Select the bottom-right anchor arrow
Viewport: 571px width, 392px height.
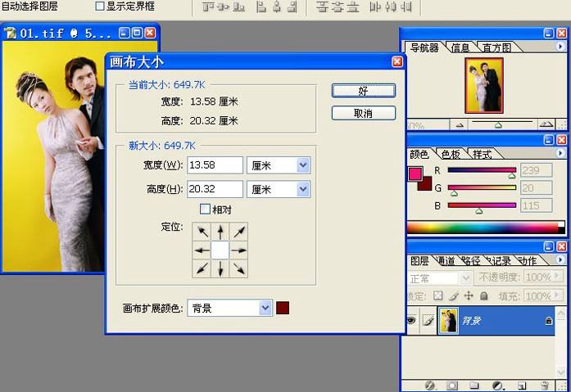click(239, 268)
